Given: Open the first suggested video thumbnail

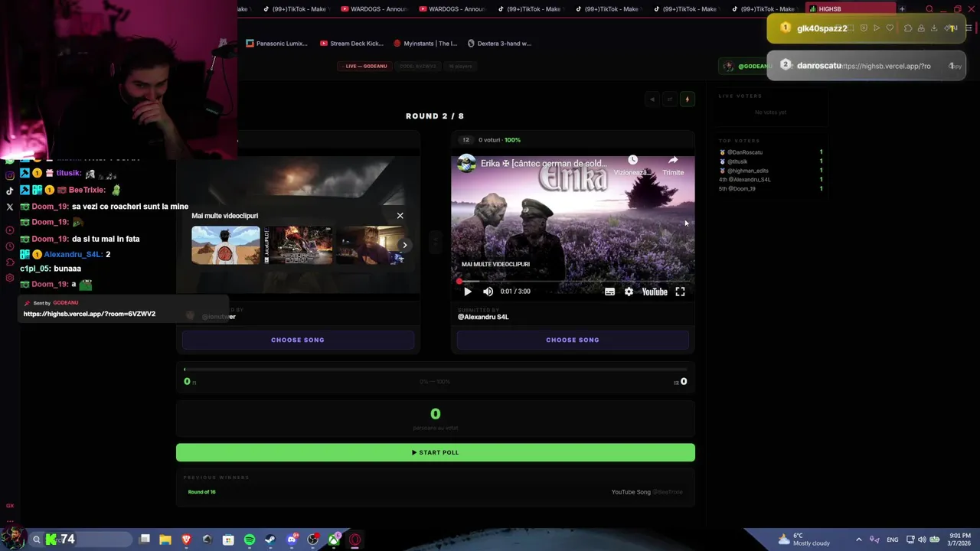Looking at the screenshot, I should coord(226,245).
